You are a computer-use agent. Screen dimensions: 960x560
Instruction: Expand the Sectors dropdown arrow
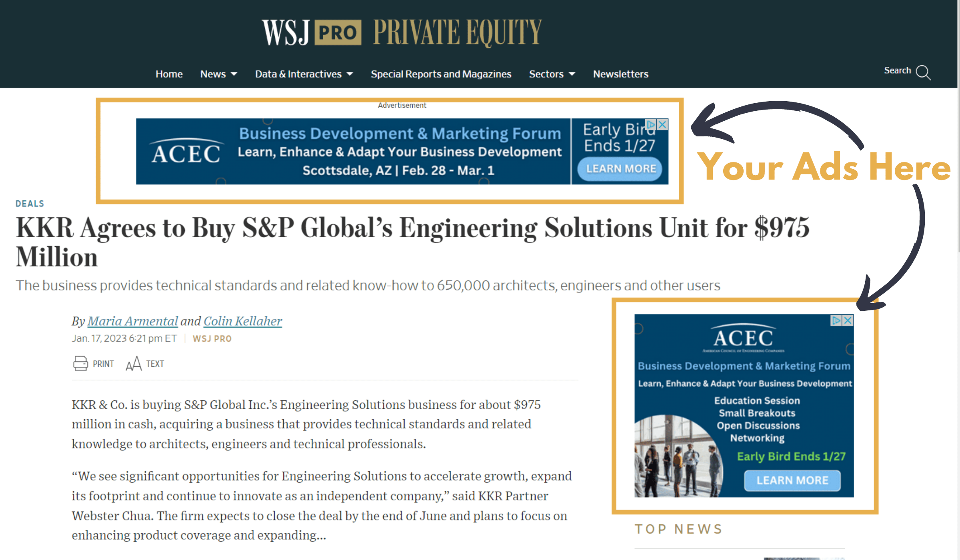pos(572,74)
